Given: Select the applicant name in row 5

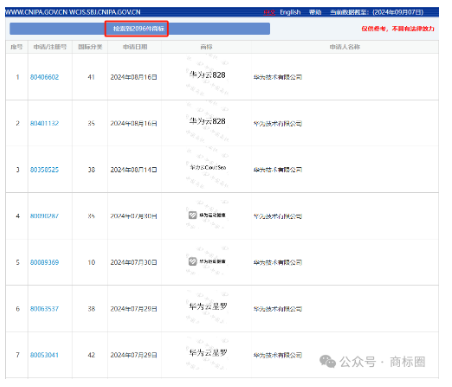Looking at the screenshot, I should [x=278, y=263].
